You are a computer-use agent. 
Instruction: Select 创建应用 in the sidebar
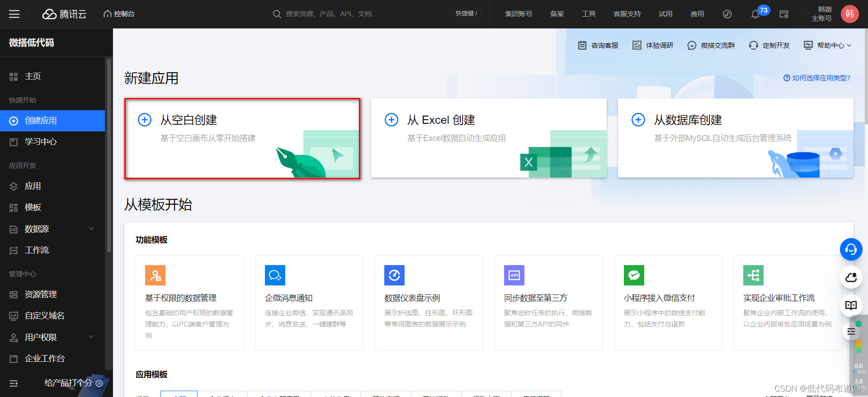tap(52, 121)
